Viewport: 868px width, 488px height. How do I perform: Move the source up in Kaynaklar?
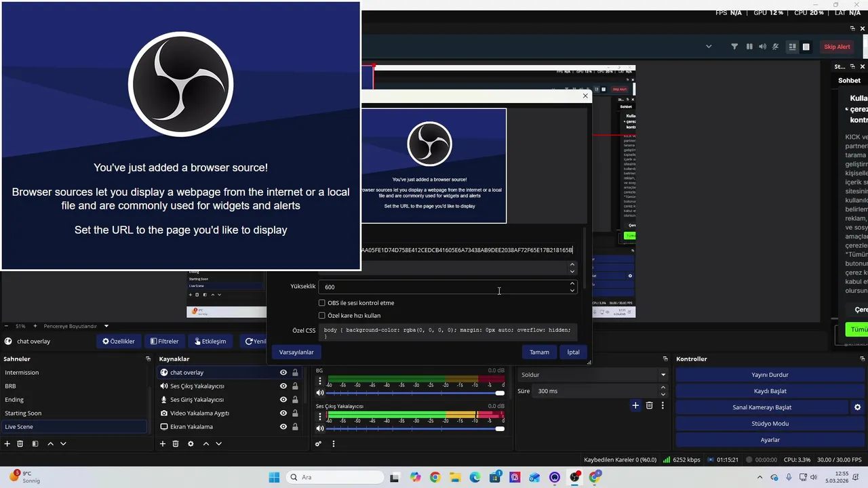point(206,444)
